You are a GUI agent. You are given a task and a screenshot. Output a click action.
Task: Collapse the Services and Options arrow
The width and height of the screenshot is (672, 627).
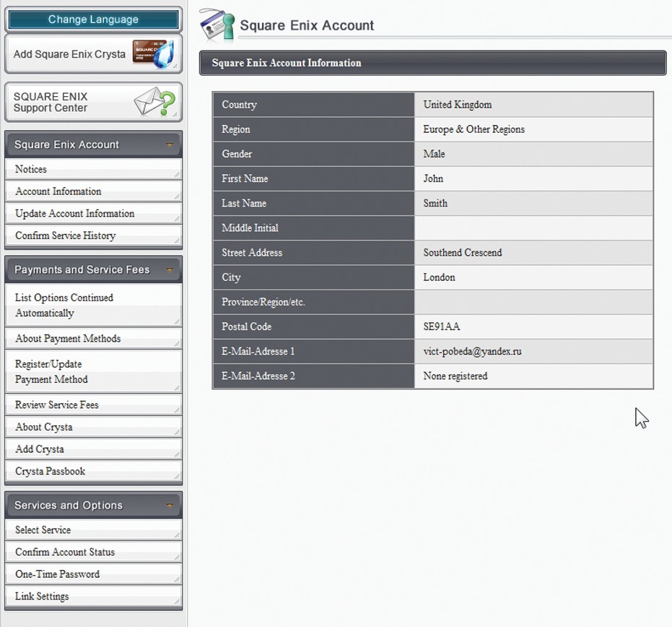170,505
